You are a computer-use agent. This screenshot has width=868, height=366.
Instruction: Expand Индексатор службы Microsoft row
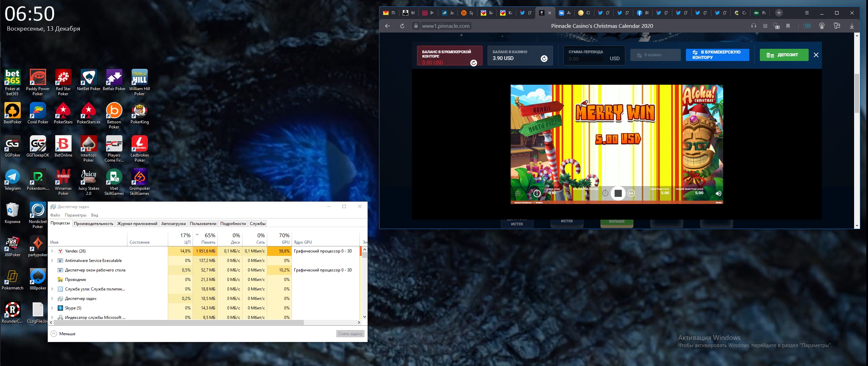(x=52, y=318)
